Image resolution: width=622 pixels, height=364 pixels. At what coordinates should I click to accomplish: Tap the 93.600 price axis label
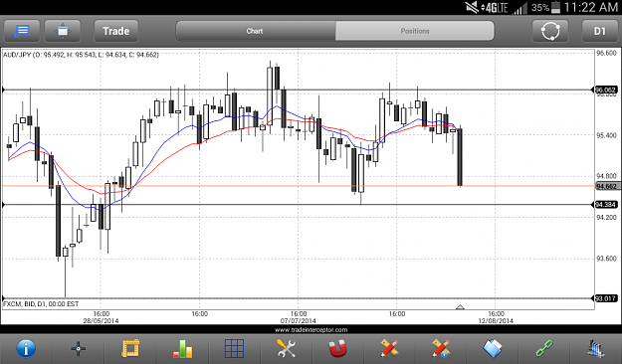click(x=606, y=259)
